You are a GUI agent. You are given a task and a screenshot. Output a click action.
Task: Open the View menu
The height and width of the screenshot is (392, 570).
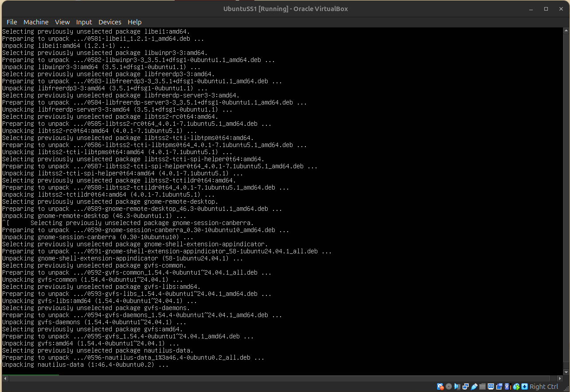(62, 22)
